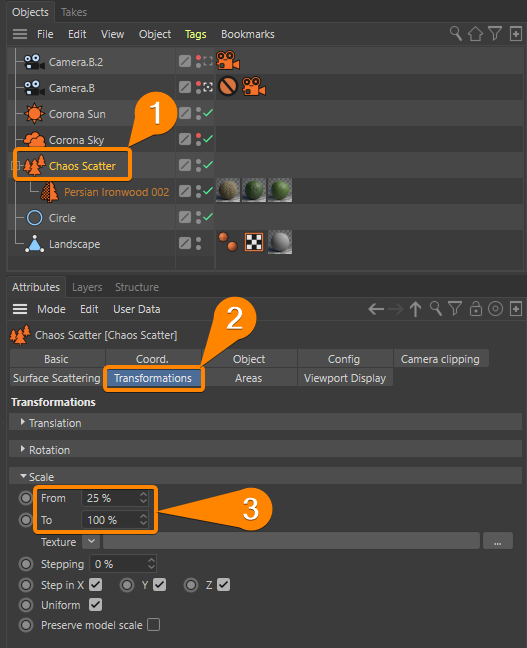The height and width of the screenshot is (648, 527).
Task: Toggle the layer square for Chaos Scatter
Action: [x=185, y=165]
